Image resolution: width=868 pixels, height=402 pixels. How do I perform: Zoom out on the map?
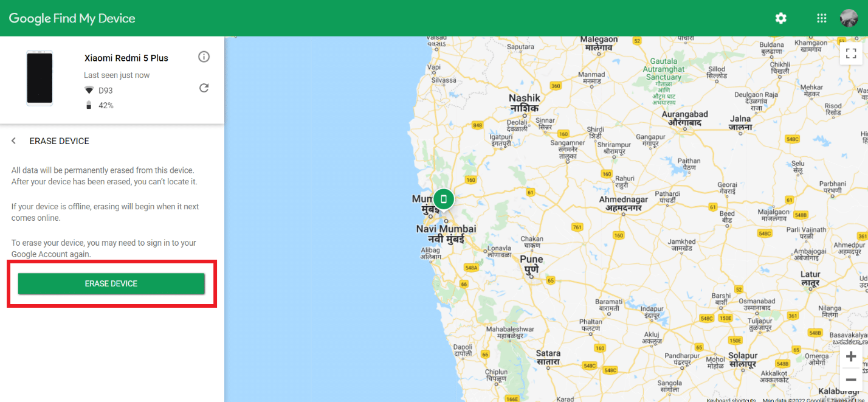851,379
